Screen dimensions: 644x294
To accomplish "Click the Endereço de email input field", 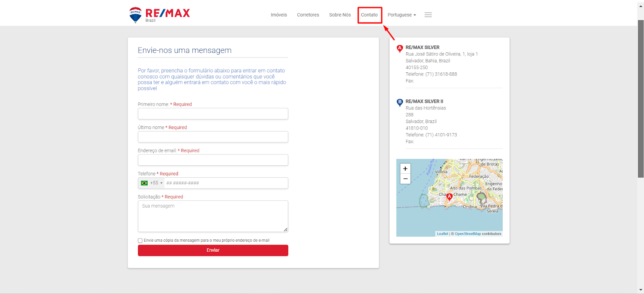I will [213, 160].
